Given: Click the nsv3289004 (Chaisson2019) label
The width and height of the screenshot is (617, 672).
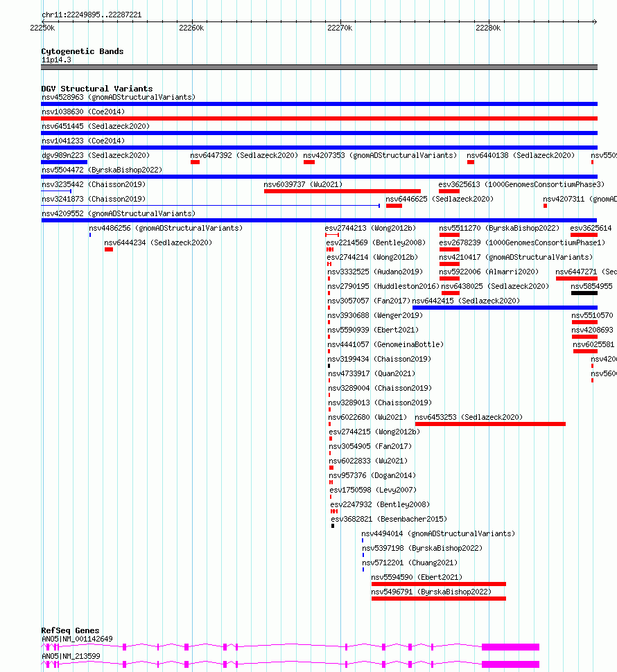Looking at the screenshot, I should pos(380,389).
